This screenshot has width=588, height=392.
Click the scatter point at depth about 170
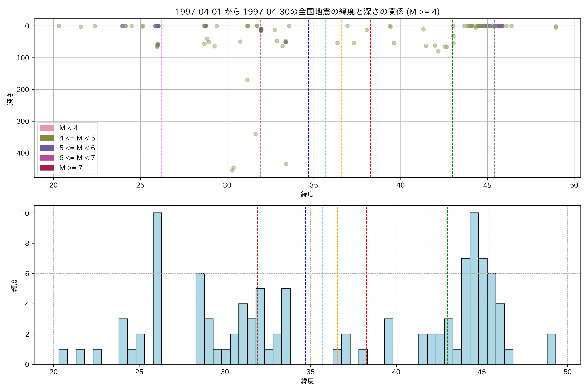tap(247, 80)
